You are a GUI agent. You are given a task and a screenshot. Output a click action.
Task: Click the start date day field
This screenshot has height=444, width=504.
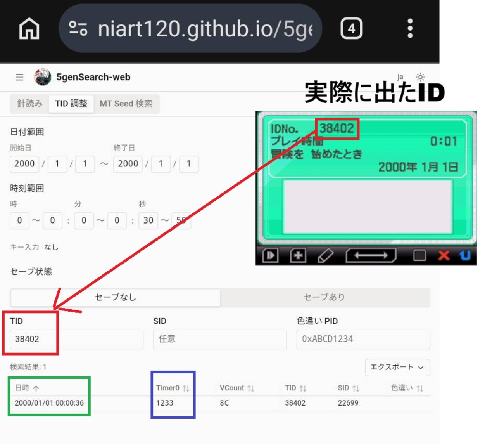85,164
